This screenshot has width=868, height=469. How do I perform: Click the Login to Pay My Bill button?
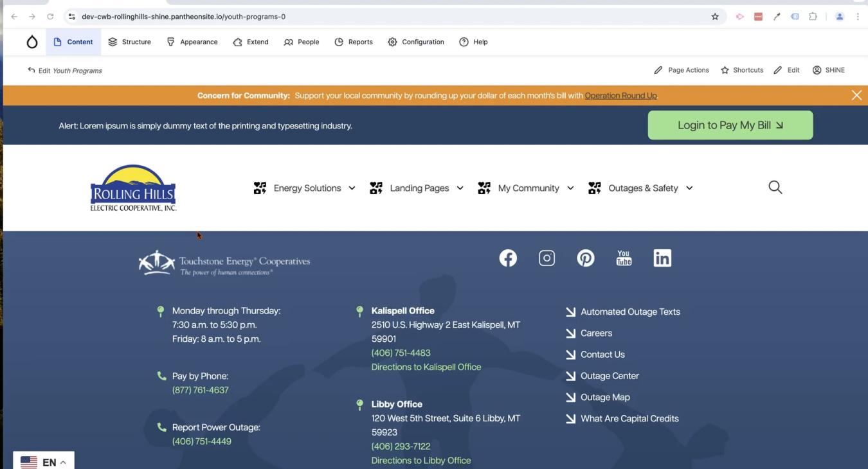tap(730, 125)
